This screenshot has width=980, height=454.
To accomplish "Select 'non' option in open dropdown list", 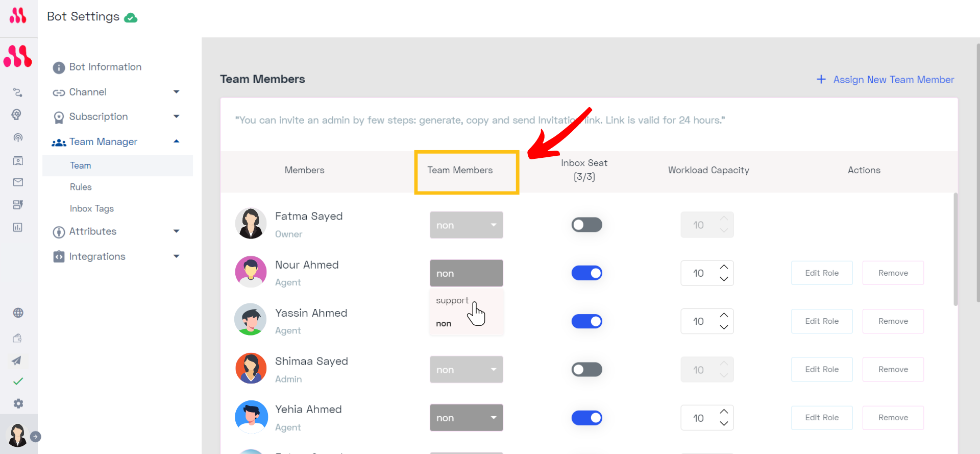I will [444, 324].
